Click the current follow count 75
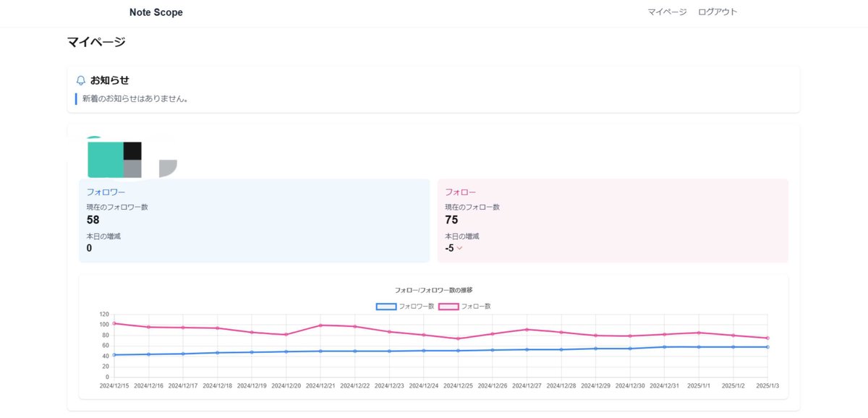This screenshot has width=868, height=418. (451, 220)
